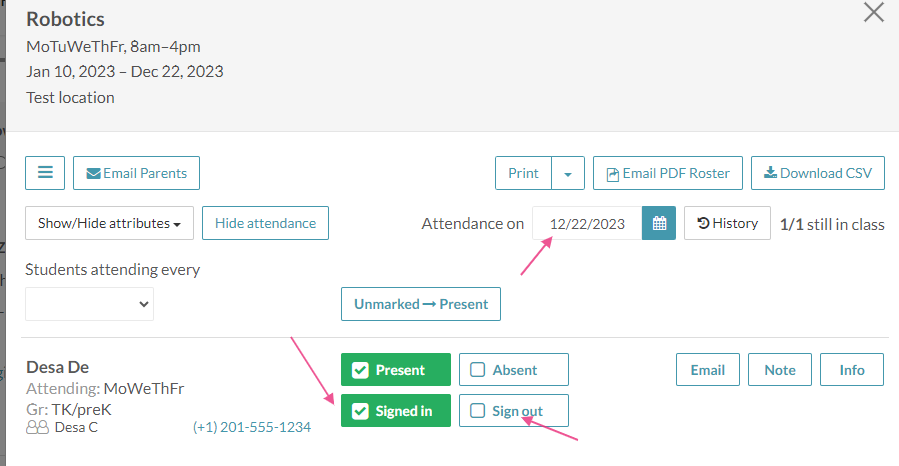Click Hide attendance
This screenshot has width=899, height=466.
click(x=265, y=223)
